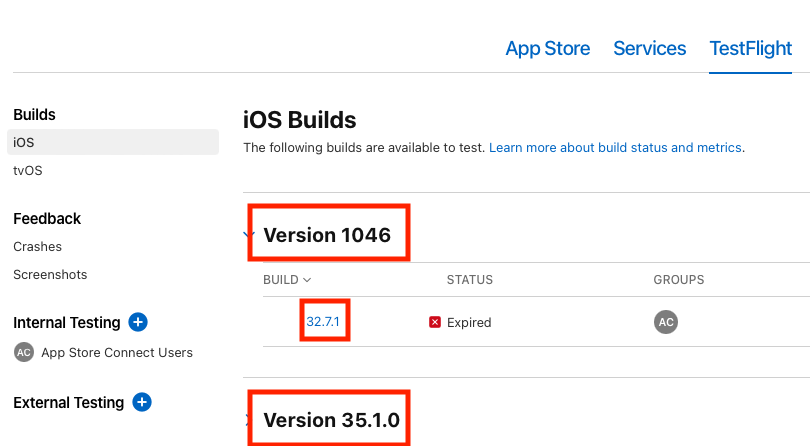This screenshot has height=446, width=810.
Task: Click the Version 35.1.0 heading
Action: [332, 420]
